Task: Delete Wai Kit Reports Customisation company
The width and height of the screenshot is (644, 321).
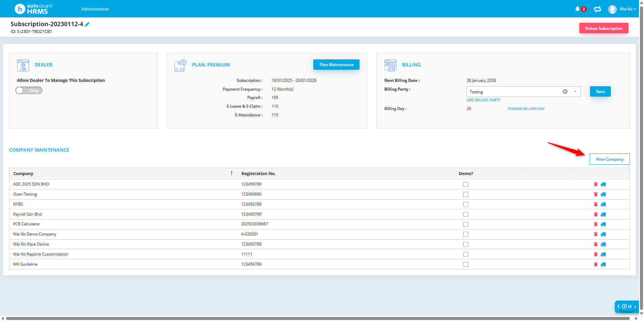Action: (x=596, y=254)
